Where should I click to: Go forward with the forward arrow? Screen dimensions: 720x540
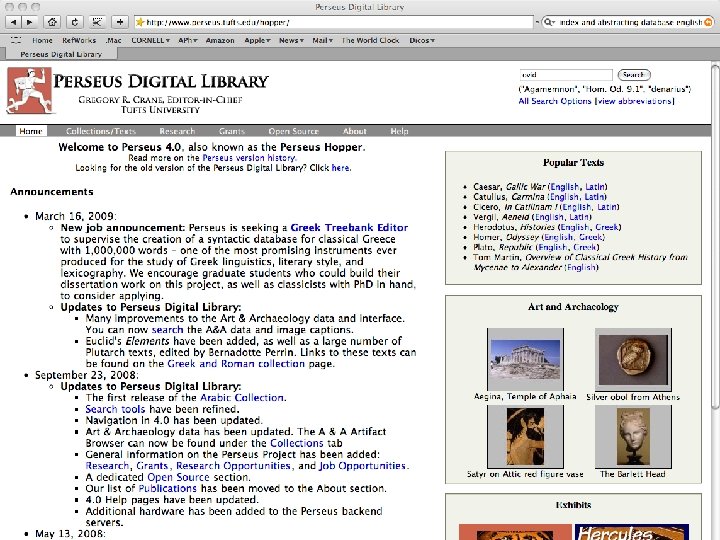(29, 22)
